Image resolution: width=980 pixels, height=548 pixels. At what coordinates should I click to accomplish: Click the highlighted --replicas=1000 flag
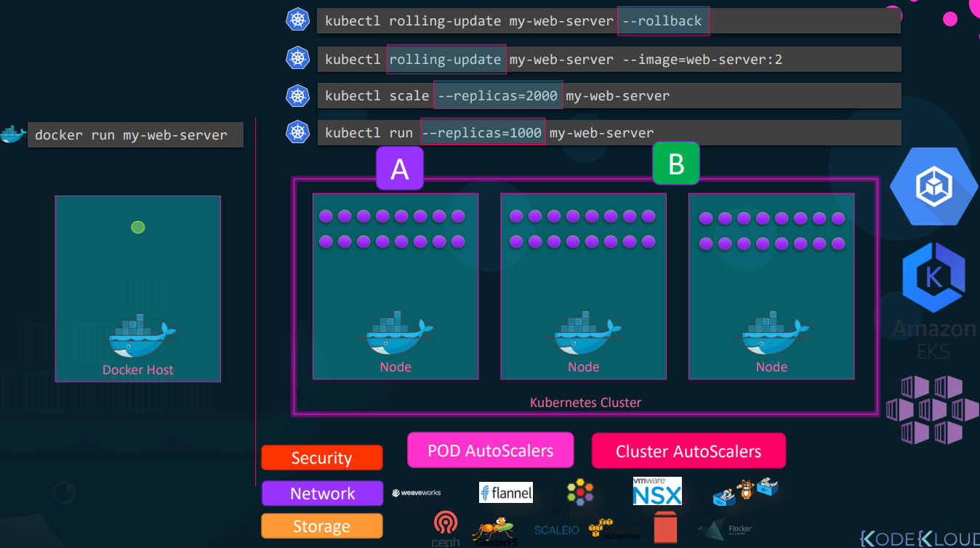tap(483, 132)
